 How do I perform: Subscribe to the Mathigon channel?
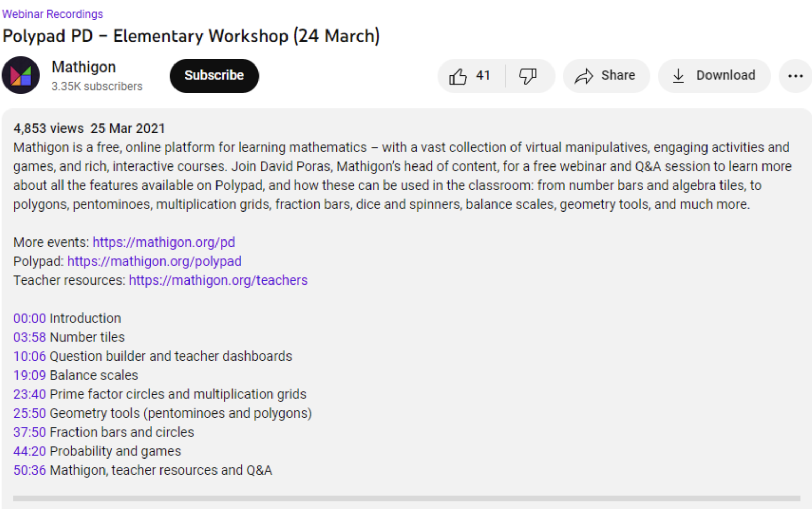(x=214, y=76)
